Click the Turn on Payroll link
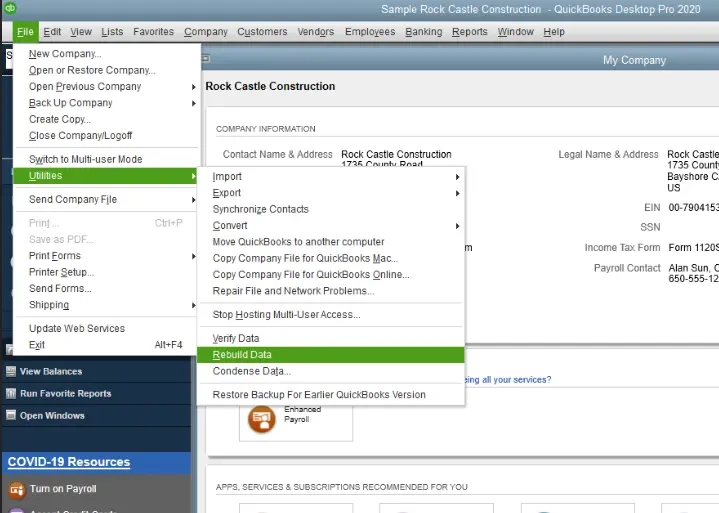This screenshot has width=719, height=513. pyautogui.click(x=63, y=489)
